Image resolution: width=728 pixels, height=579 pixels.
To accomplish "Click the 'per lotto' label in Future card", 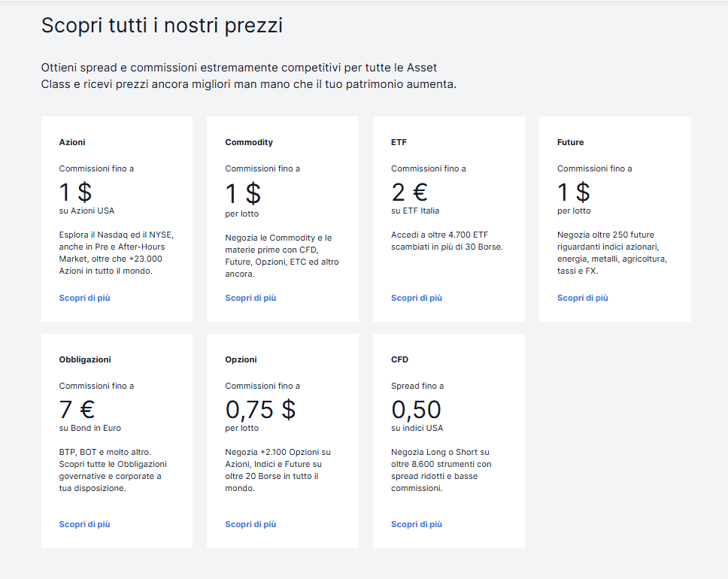I will coord(575,211).
